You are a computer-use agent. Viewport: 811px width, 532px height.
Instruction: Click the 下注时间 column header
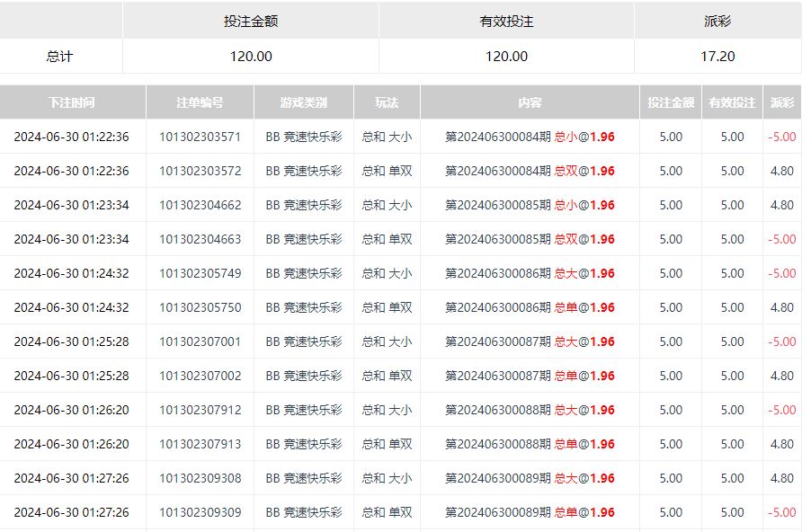tap(72, 102)
